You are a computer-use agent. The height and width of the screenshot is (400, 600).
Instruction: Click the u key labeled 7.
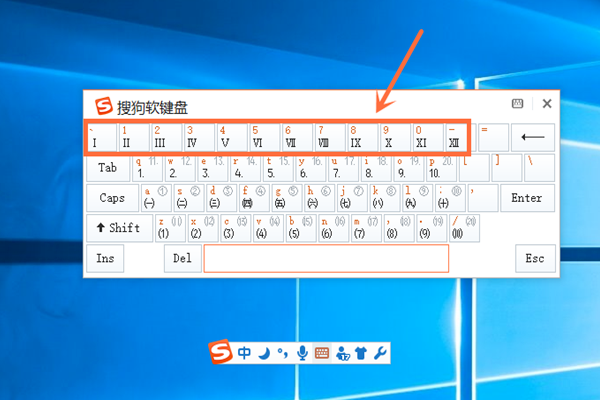pos(344,168)
